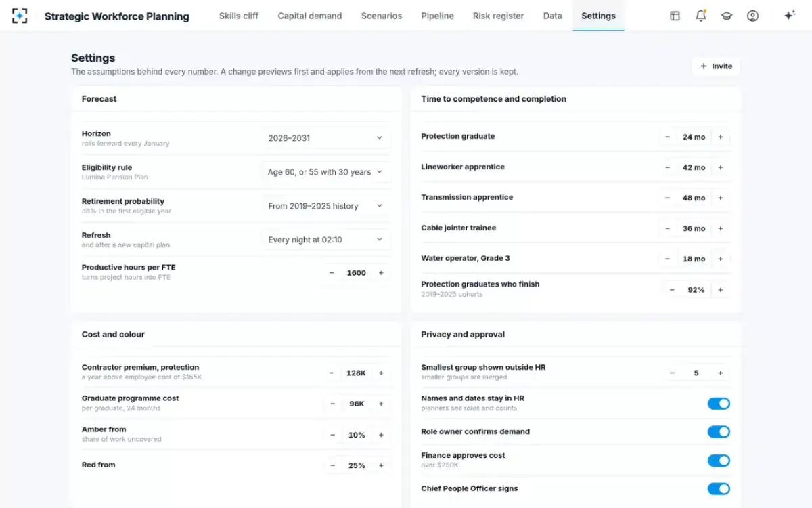This screenshot has width=812, height=508.
Task: Go to Skills cliff tab
Action: click(239, 16)
